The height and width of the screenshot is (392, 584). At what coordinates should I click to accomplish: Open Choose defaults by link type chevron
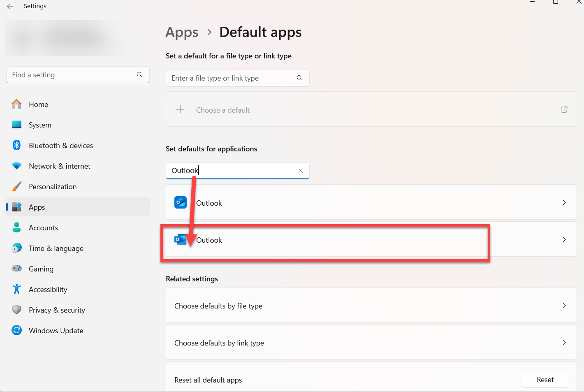(564, 342)
